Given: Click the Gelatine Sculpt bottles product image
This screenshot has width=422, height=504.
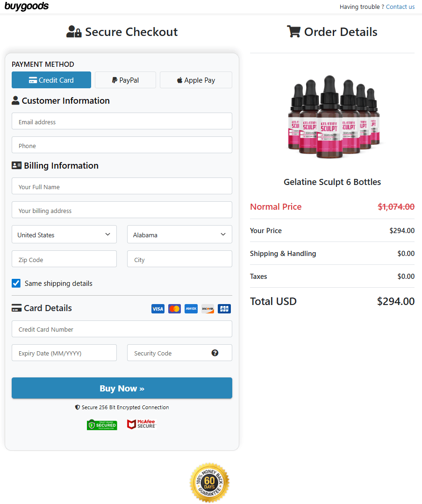Looking at the screenshot, I should pyautogui.click(x=332, y=118).
